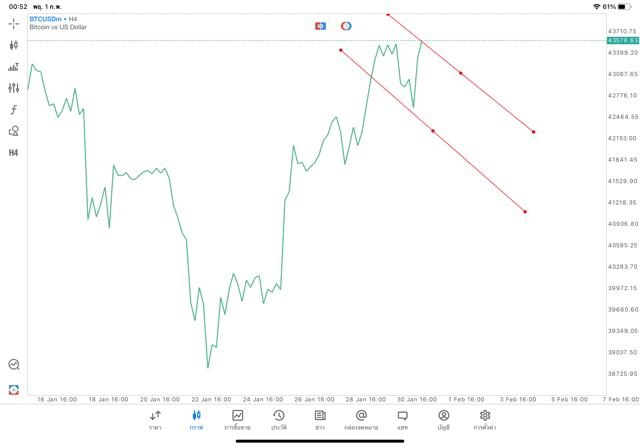This screenshot has height=447, width=640.
Task: Open the candlestick chart type selector
Action: click(x=14, y=45)
